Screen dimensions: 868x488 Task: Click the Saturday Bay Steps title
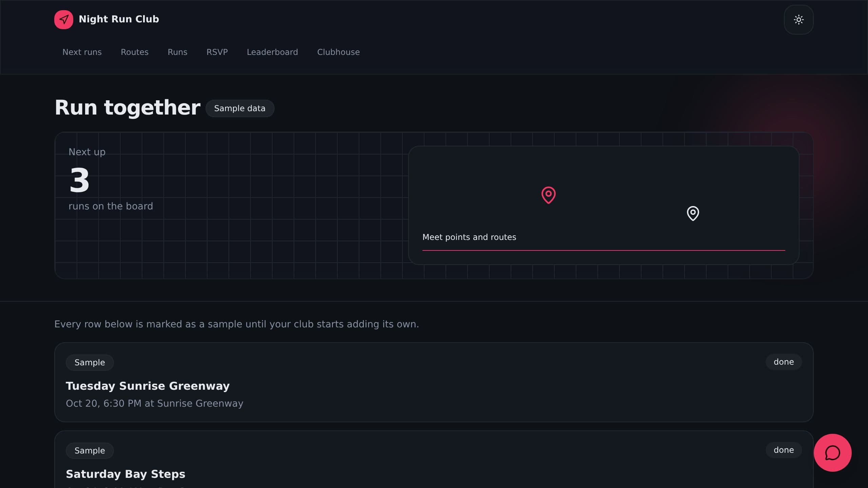pyautogui.click(x=125, y=474)
